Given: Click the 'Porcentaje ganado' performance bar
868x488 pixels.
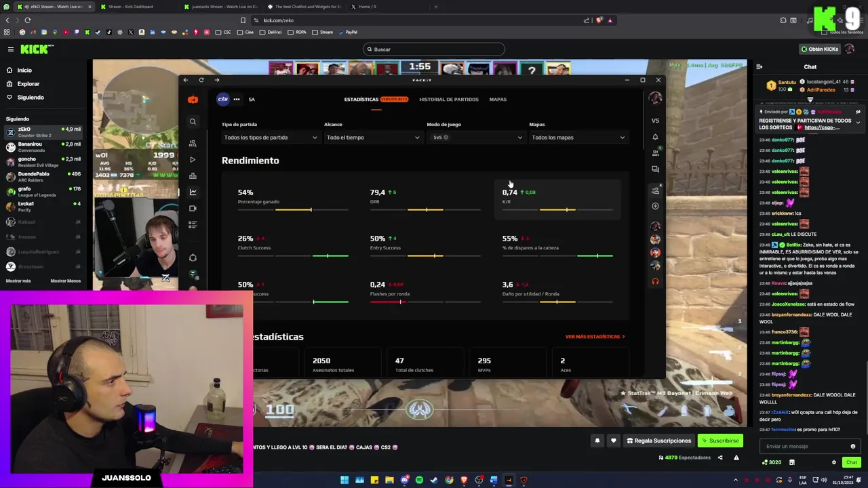Looking at the screenshot, I should (293, 210).
